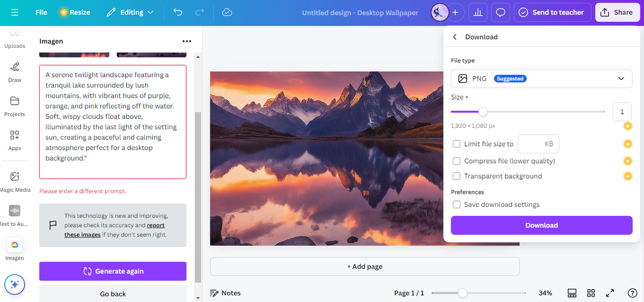
Task: Click the Share button
Action: point(617,12)
